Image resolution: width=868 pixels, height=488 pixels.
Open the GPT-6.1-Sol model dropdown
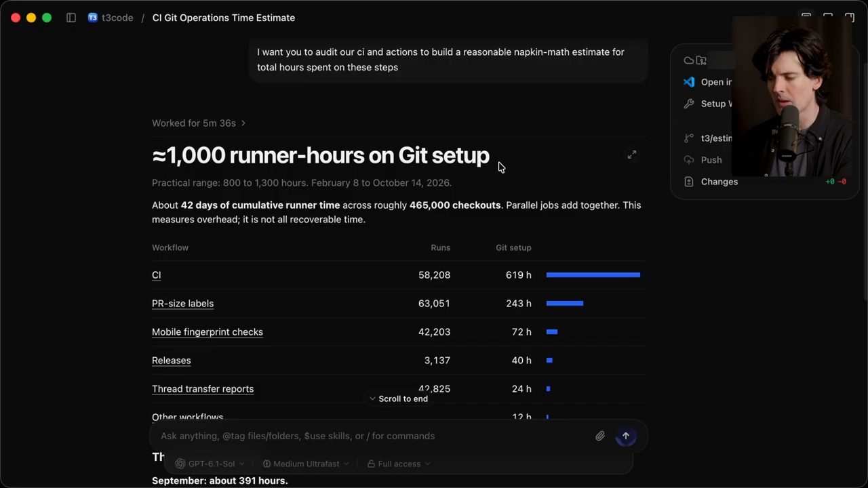pyautogui.click(x=210, y=464)
